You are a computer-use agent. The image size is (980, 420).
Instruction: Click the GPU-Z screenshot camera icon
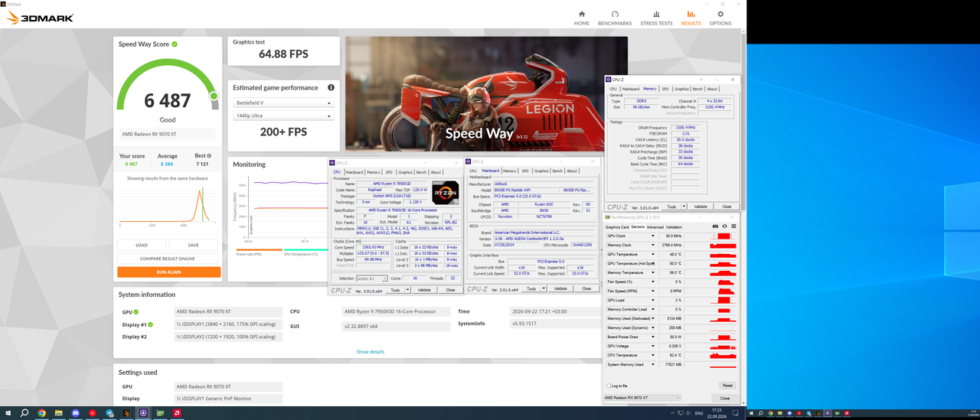[716, 226]
